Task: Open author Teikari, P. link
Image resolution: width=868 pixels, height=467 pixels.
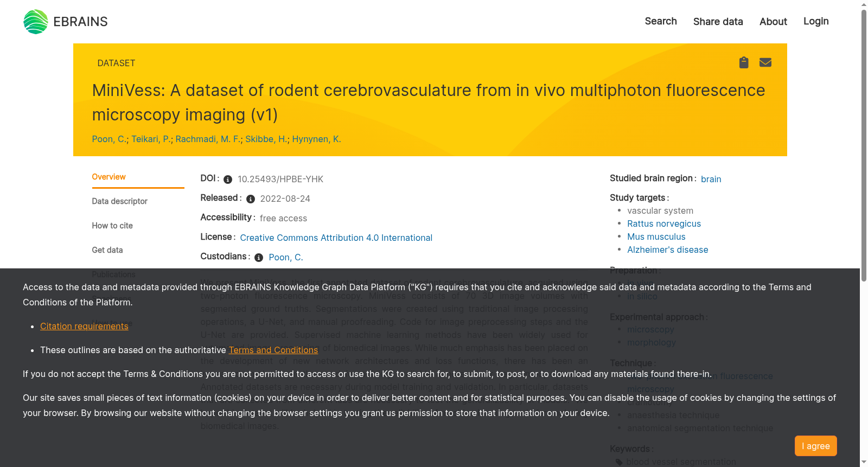Action: click(151, 139)
